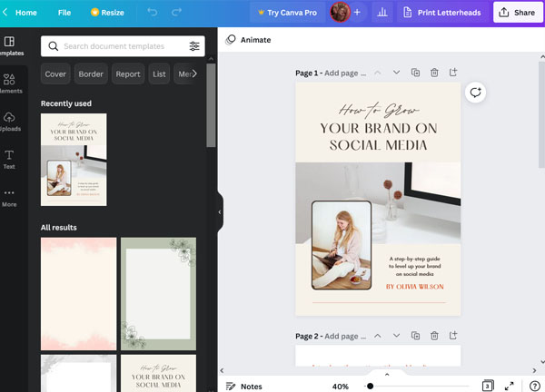545x392 pixels.
Task: Open the help question mark icon
Action: pyautogui.click(x=534, y=387)
